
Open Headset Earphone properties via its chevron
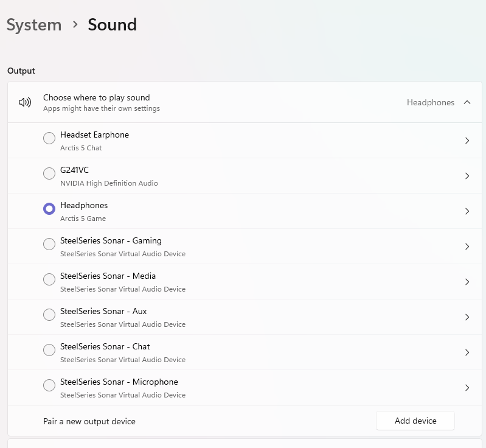point(467,141)
